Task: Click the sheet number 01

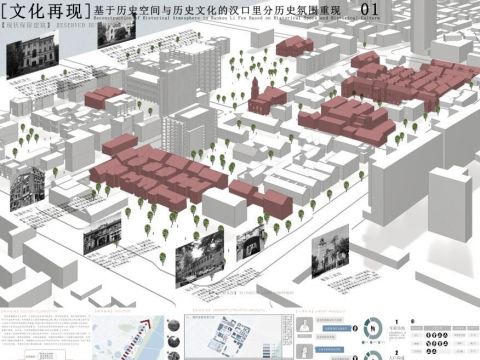Action: click(x=370, y=9)
